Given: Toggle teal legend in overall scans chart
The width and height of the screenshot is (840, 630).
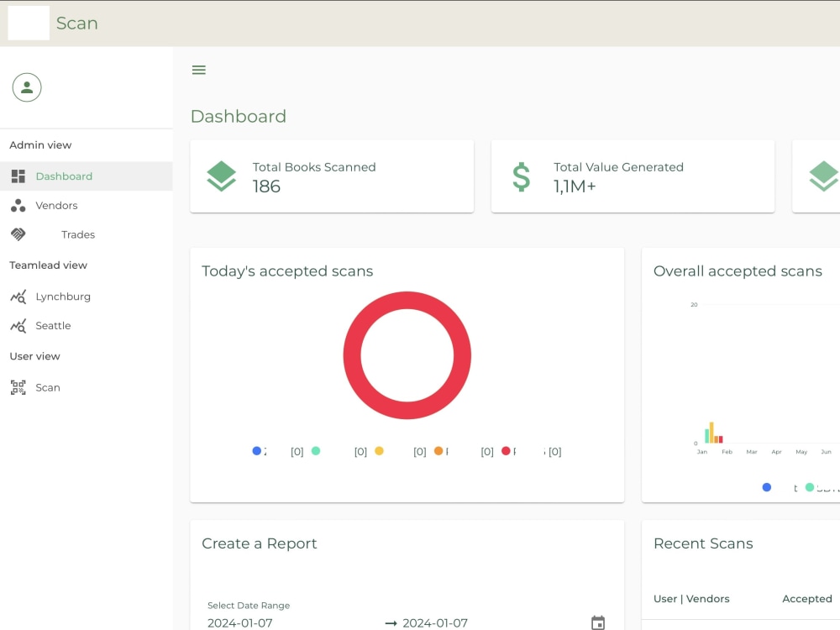Looking at the screenshot, I should coord(810,487).
